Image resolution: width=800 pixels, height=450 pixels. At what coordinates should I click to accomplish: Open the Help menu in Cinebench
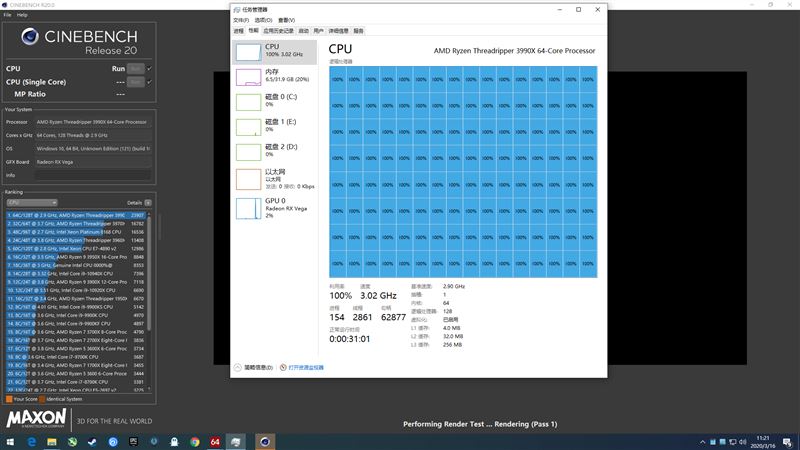[x=22, y=15]
